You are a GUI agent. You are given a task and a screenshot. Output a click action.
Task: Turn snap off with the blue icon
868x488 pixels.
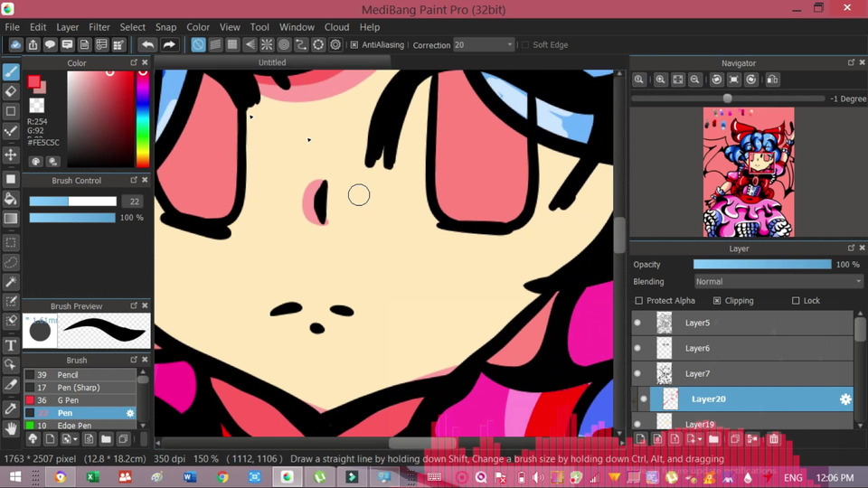pos(198,45)
